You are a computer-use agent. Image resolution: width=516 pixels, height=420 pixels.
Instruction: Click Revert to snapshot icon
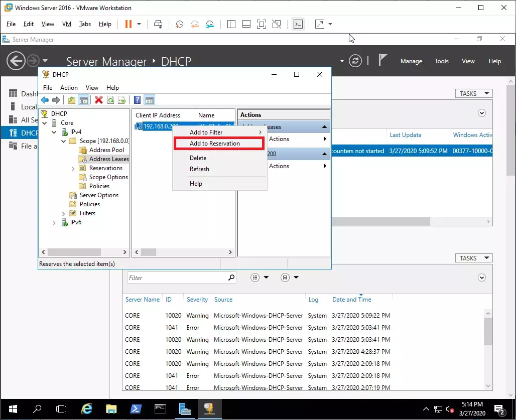coord(195,24)
